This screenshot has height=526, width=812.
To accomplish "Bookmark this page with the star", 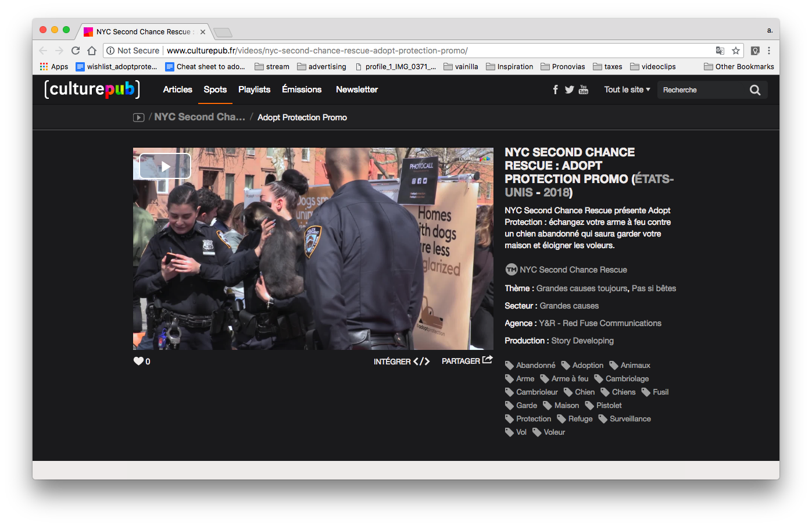I will [x=736, y=51].
